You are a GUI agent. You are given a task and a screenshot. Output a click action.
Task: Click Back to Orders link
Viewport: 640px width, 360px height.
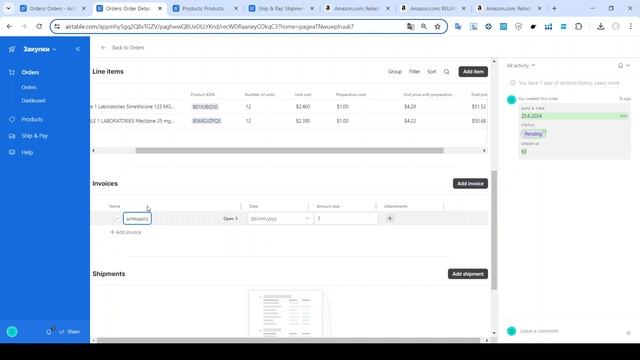[x=128, y=48]
